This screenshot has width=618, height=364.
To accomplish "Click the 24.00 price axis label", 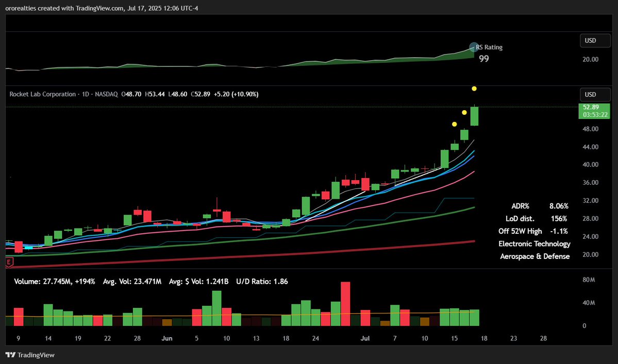I will (590, 236).
